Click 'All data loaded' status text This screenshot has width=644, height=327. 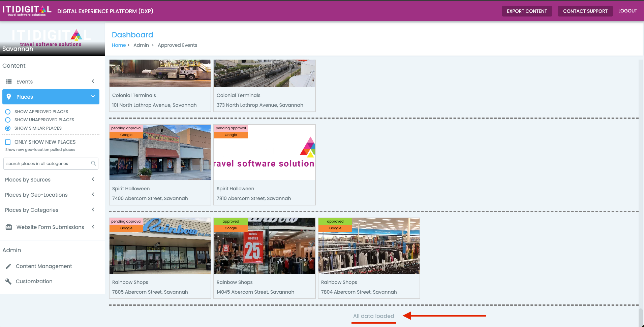(x=373, y=316)
